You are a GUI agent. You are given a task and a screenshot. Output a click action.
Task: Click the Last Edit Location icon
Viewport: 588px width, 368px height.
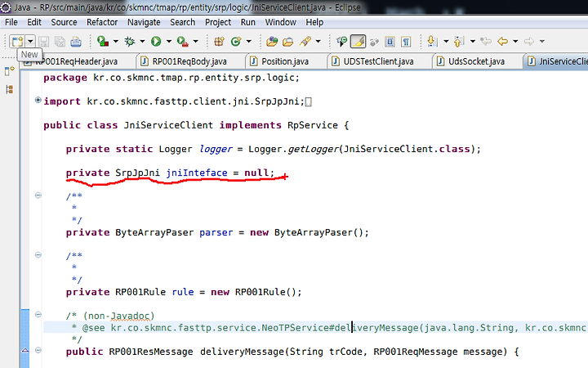(x=486, y=42)
